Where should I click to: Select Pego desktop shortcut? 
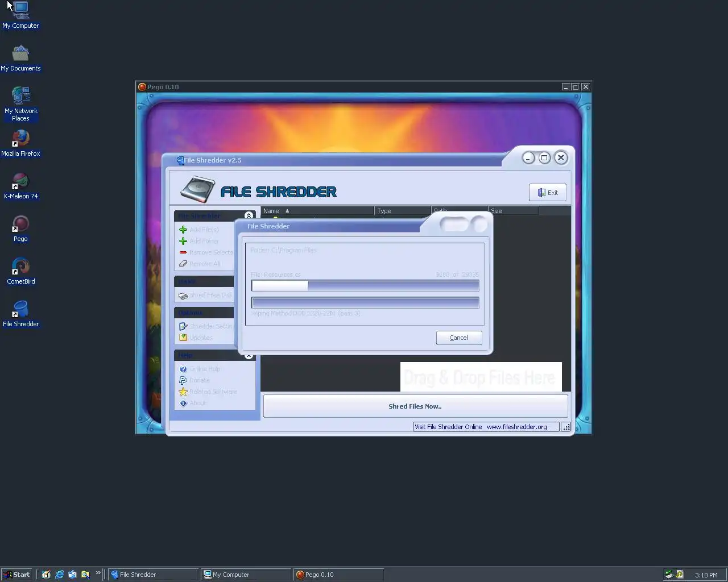click(x=20, y=228)
